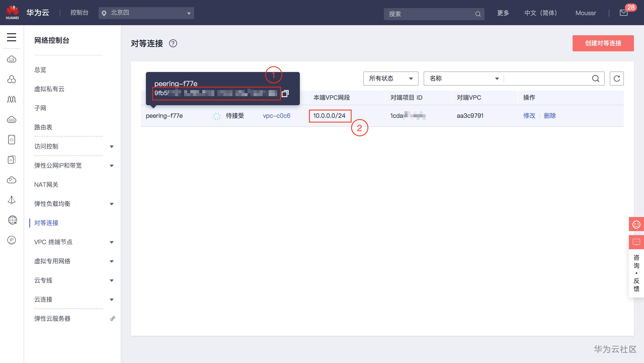Click the 修改 link for peering-f77e
644x363 pixels.
click(529, 116)
